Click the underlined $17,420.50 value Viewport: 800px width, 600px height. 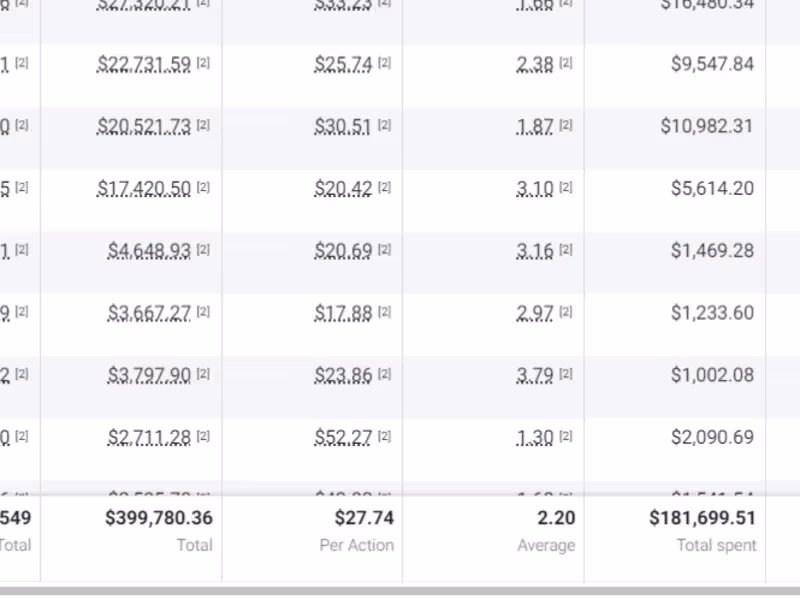(144, 188)
